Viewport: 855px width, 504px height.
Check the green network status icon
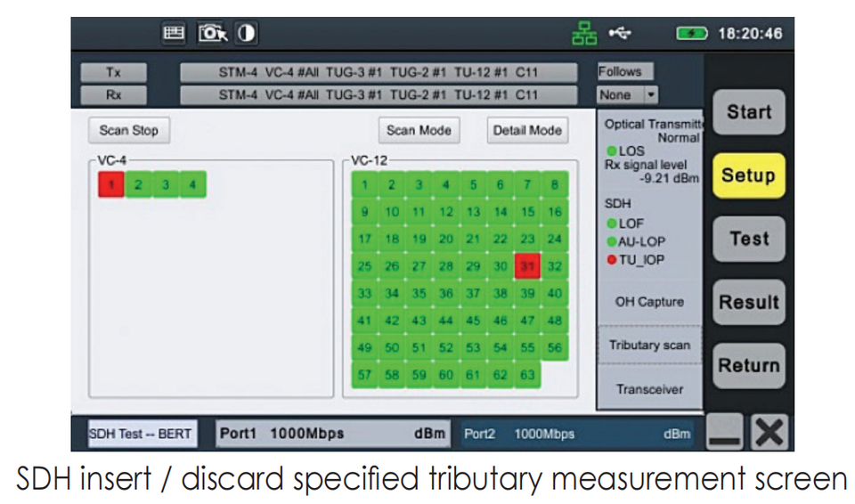click(583, 34)
